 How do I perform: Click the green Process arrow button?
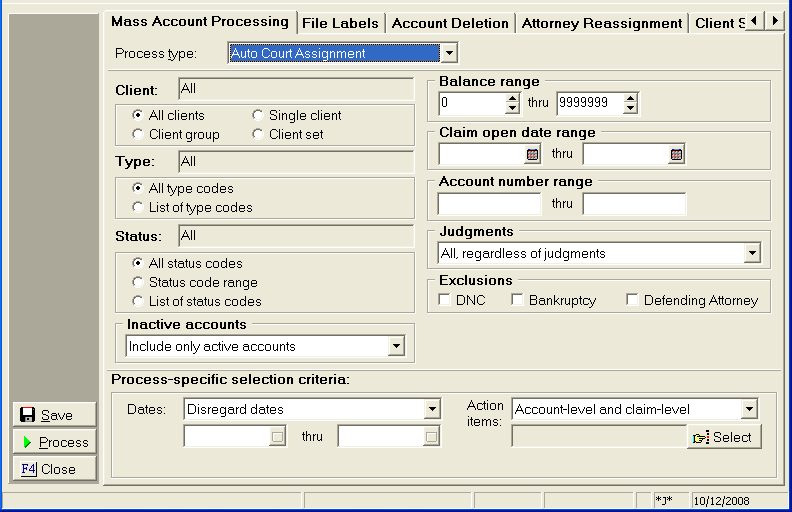point(55,442)
